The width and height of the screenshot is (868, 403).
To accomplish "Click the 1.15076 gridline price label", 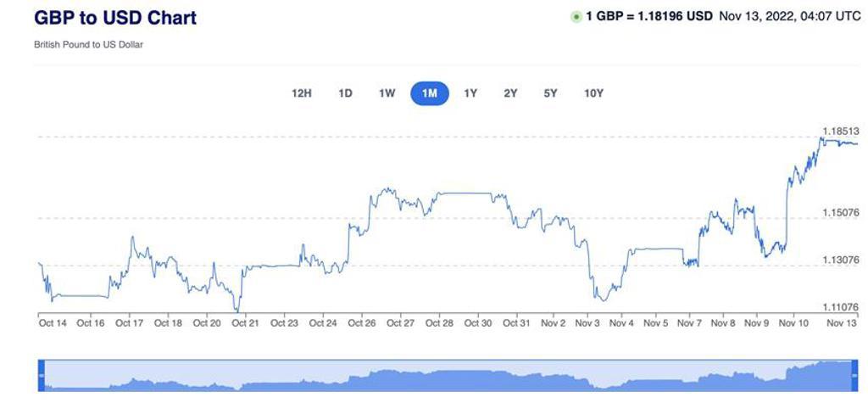I will pos(841,212).
